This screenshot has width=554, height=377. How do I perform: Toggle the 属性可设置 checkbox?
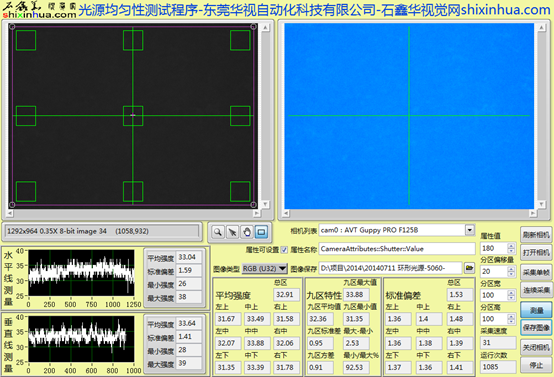point(284,250)
